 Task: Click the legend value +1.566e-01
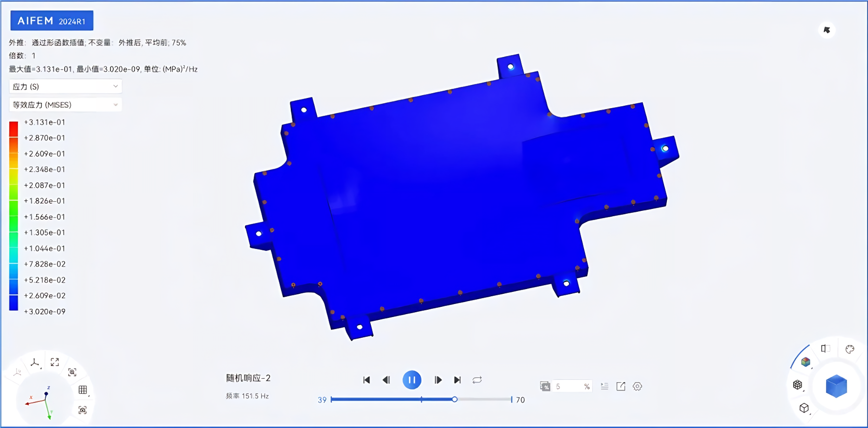pyautogui.click(x=44, y=217)
